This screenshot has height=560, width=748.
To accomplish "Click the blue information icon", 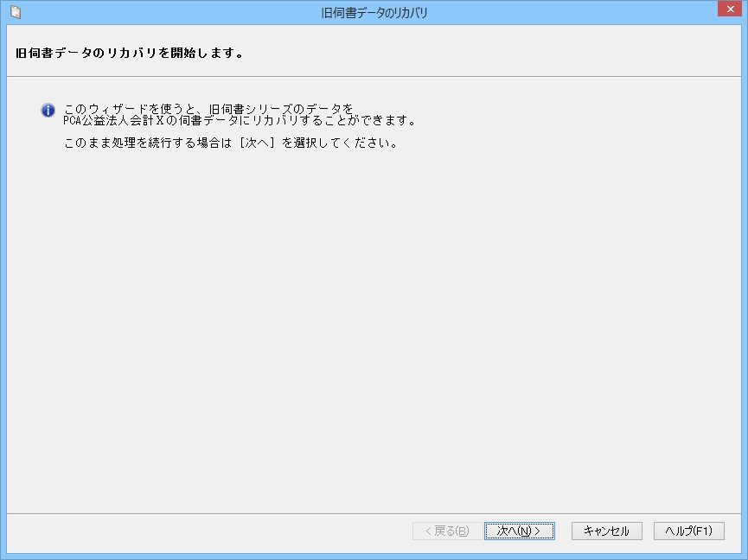I will click(48, 111).
